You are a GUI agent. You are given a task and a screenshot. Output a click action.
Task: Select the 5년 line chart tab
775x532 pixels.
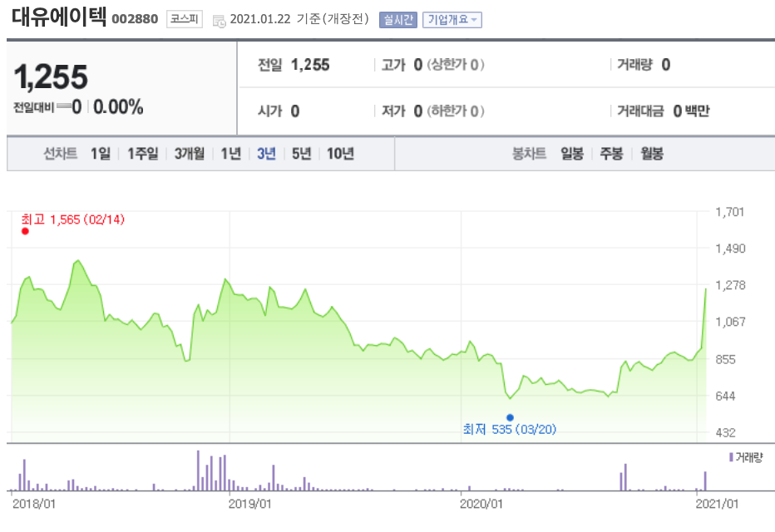click(x=302, y=154)
